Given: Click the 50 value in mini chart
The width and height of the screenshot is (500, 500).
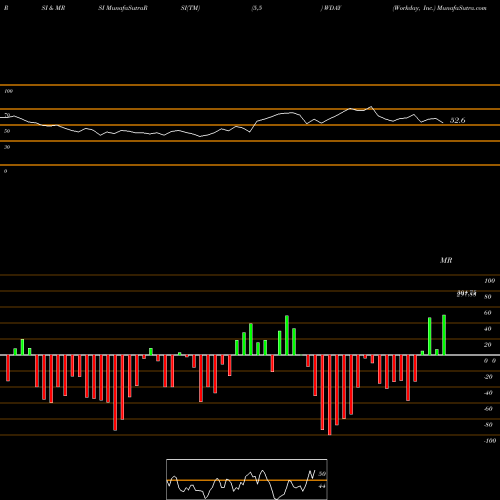Looking at the screenshot, I should coord(322,474).
